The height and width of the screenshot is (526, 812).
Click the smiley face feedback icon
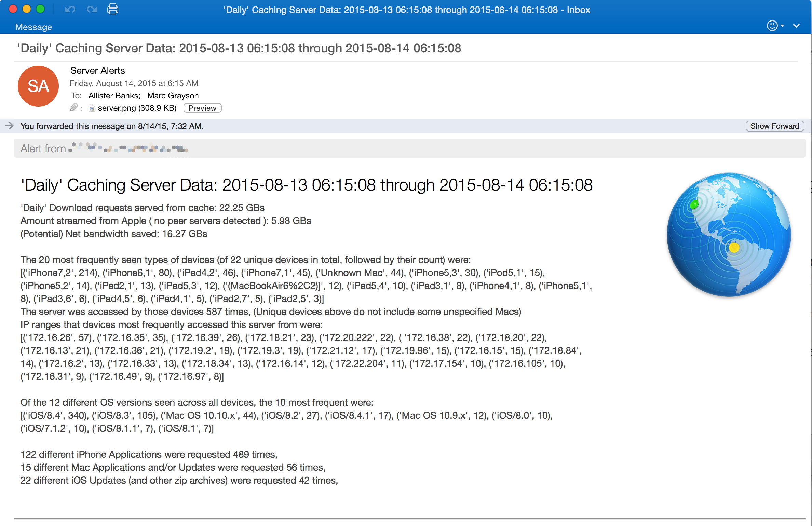772,26
